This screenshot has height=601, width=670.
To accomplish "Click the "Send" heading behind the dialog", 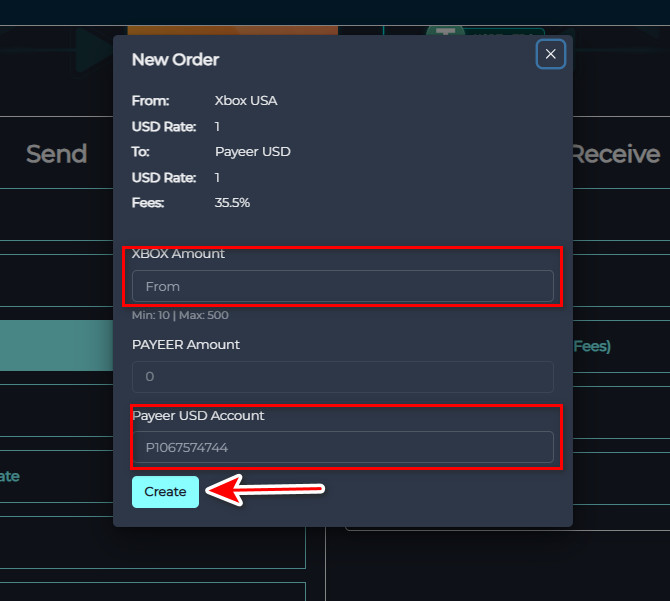I will (x=56, y=154).
